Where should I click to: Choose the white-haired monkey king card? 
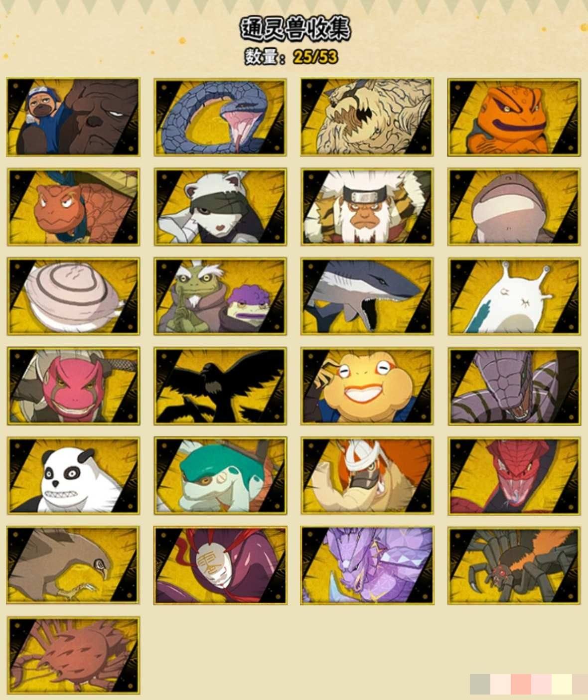click(x=367, y=207)
